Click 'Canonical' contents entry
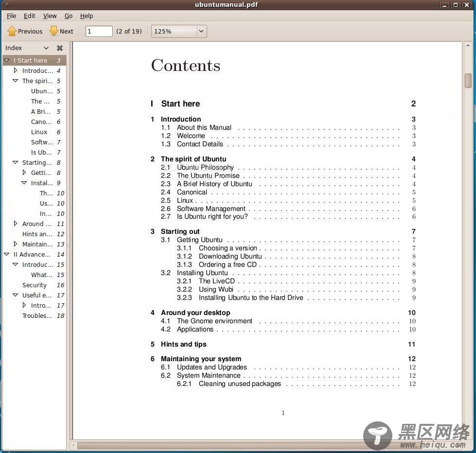 [x=192, y=192]
